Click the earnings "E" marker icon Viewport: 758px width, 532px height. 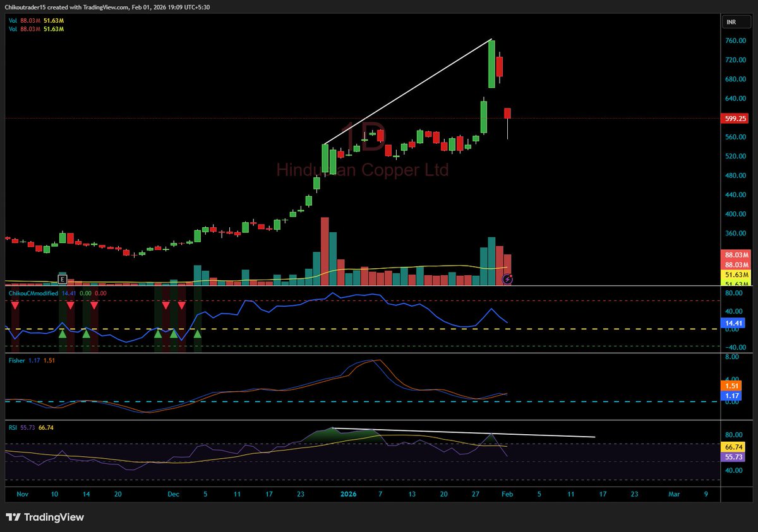click(x=62, y=278)
